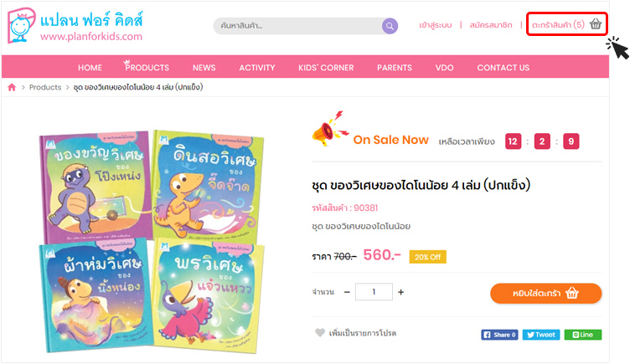
Task: Go to home via breadcrumb house icon
Action: 12,88
